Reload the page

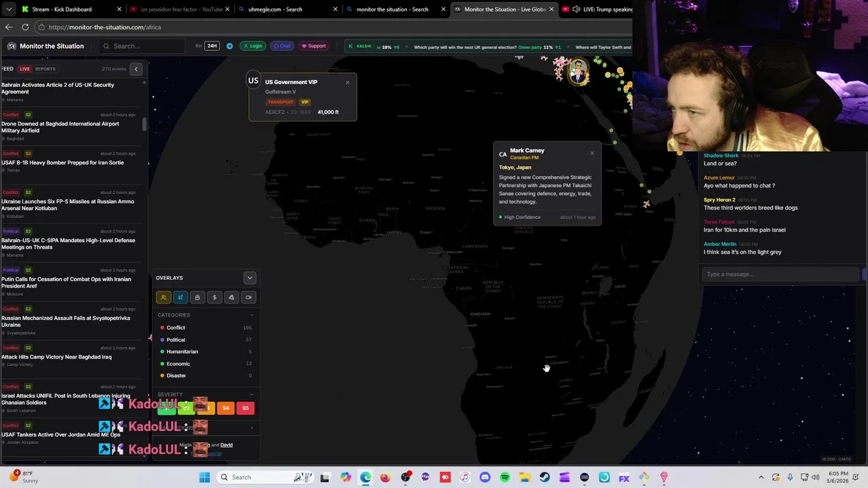click(x=25, y=27)
